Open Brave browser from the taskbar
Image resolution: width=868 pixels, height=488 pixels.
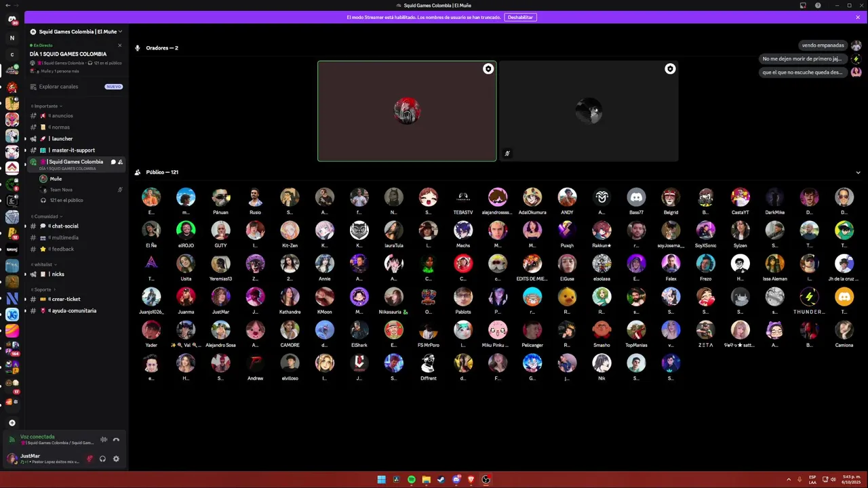[x=471, y=480]
